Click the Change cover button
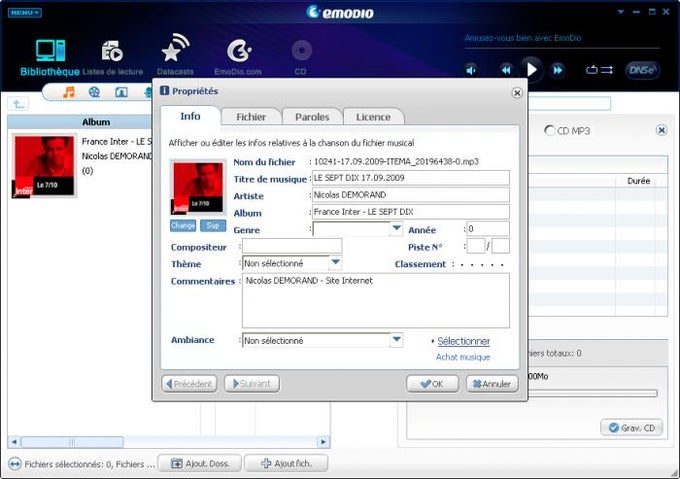This screenshot has width=680, height=479. coord(183,225)
